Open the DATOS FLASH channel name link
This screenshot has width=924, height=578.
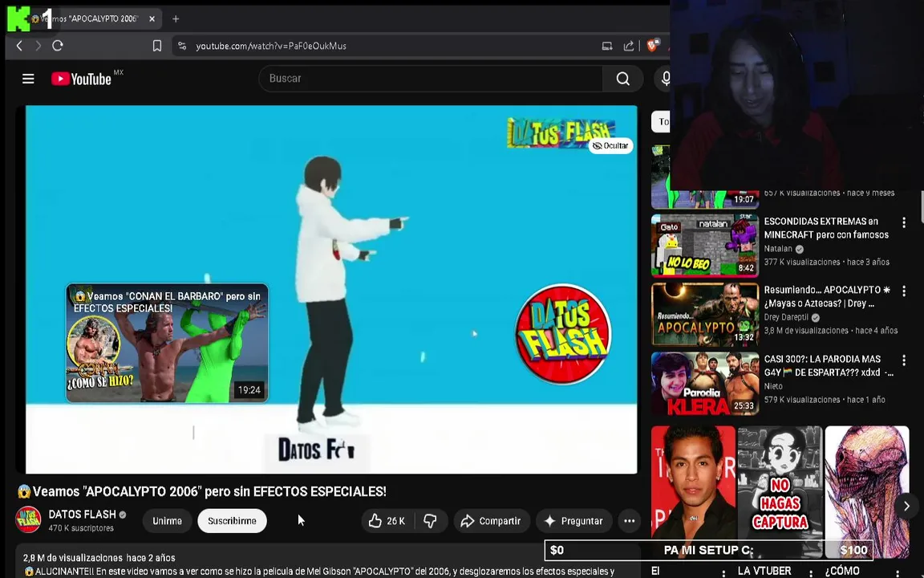click(x=83, y=515)
